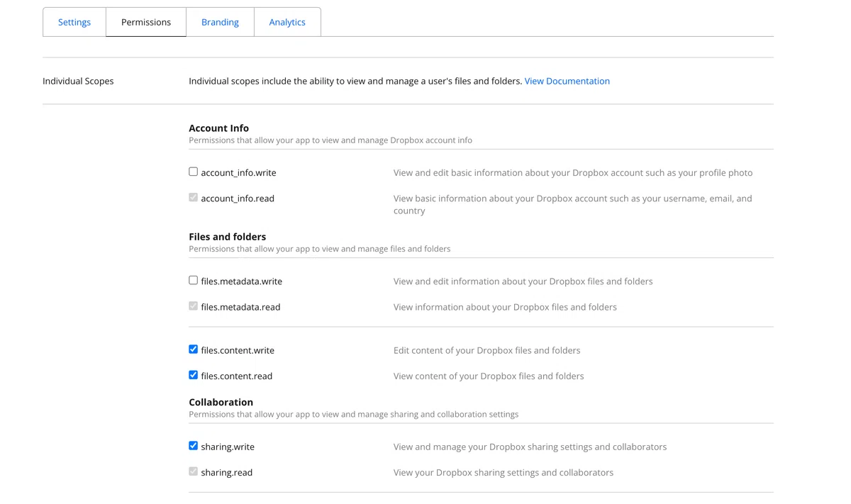Image resolution: width=851 pixels, height=504 pixels.
Task: Disable the files.content.read checkbox
Action: (193, 375)
